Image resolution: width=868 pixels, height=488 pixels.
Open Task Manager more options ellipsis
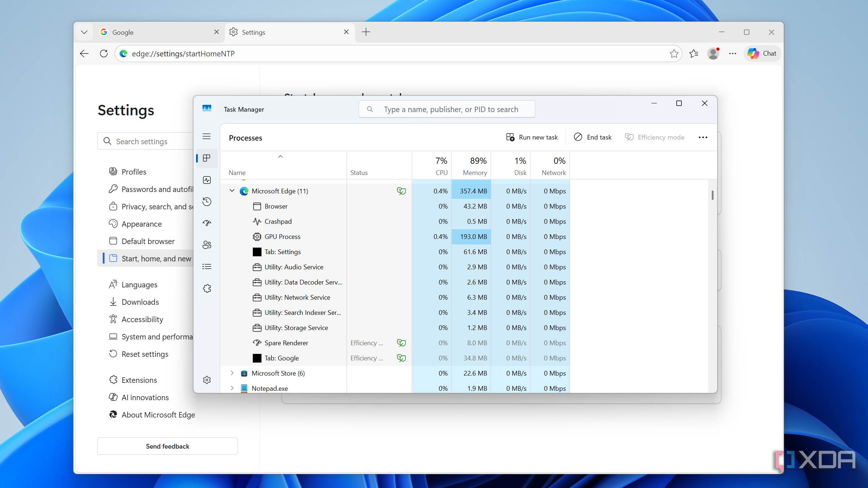click(703, 137)
